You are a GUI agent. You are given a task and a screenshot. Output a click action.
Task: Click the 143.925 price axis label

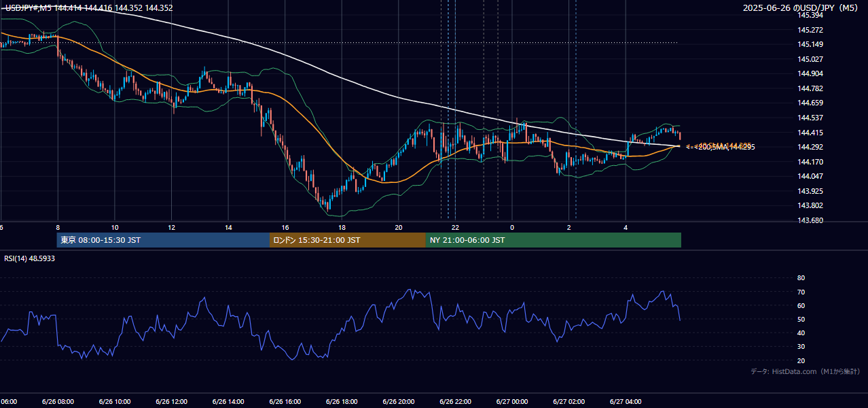click(x=810, y=191)
